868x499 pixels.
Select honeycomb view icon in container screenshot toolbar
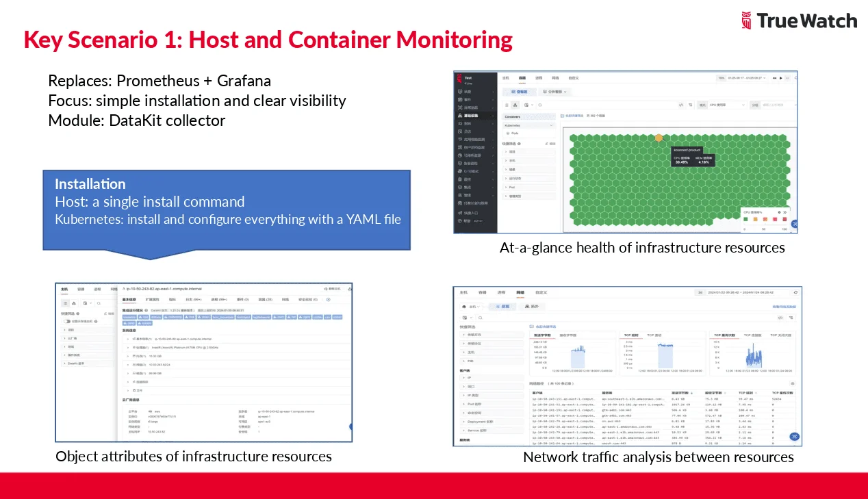pos(515,105)
